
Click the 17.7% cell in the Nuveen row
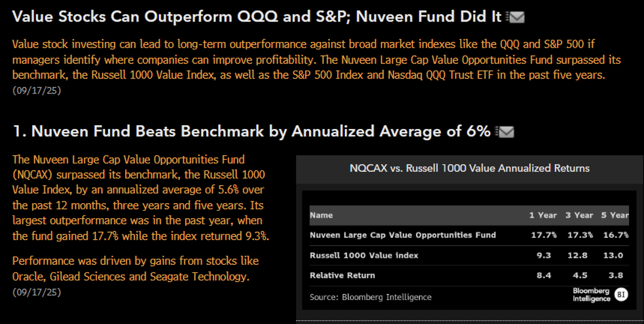(544, 235)
